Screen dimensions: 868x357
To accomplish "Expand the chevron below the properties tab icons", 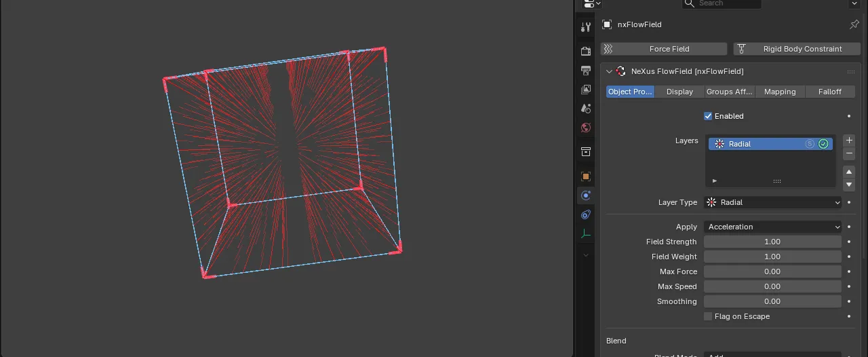I will [x=586, y=255].
